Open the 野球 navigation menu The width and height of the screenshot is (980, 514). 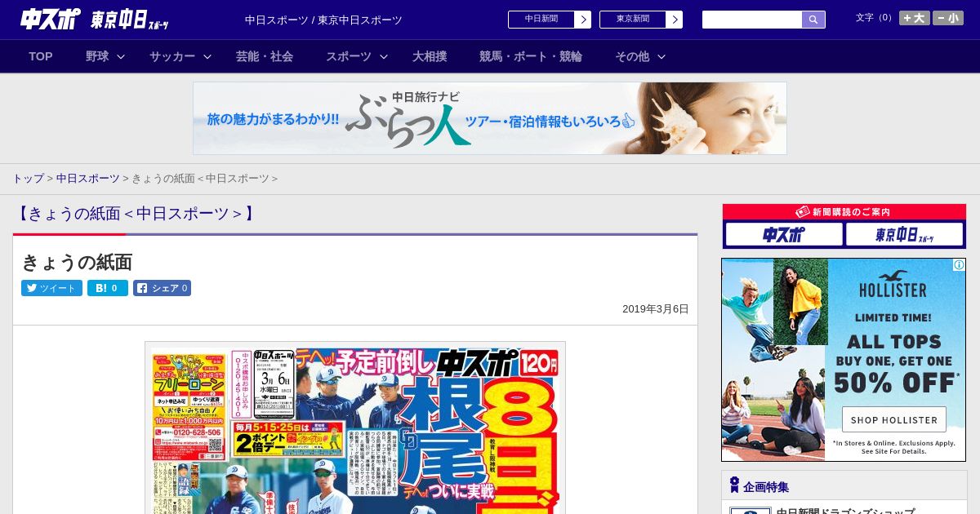coord(97,56)
